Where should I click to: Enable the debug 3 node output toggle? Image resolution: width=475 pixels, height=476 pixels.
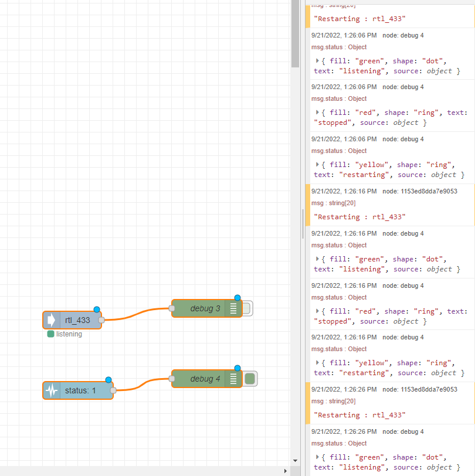coord(247,308)
